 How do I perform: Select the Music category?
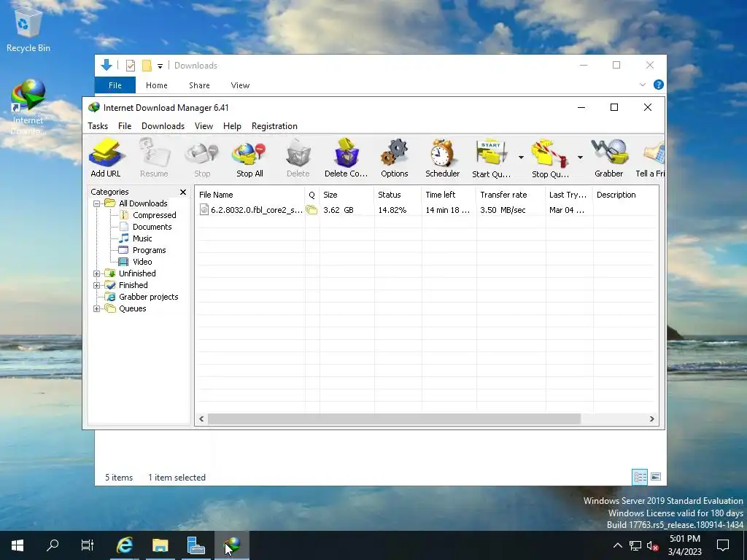pyautogui.click(x=142, y=238)
